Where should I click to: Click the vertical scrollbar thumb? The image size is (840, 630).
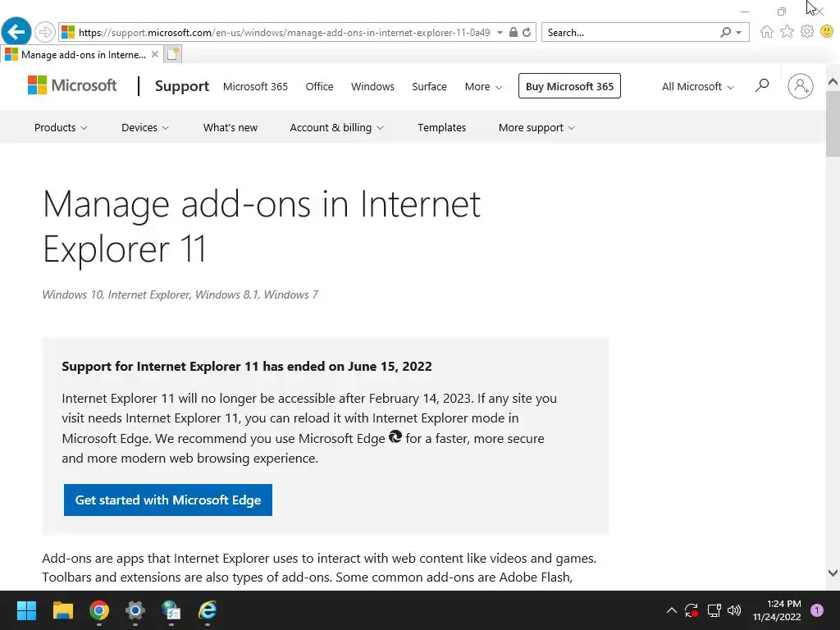833,123
